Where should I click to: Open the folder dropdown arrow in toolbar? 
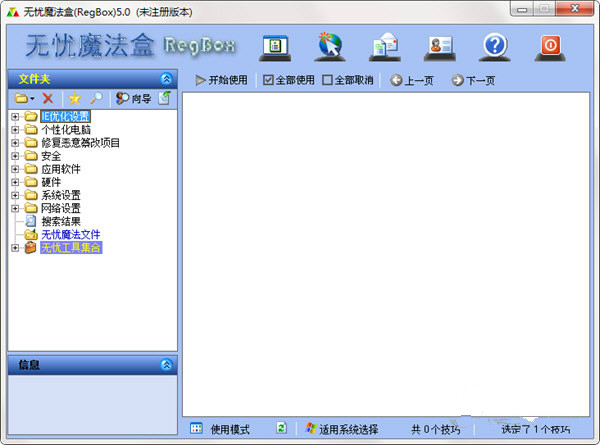(x=33, y=99)
